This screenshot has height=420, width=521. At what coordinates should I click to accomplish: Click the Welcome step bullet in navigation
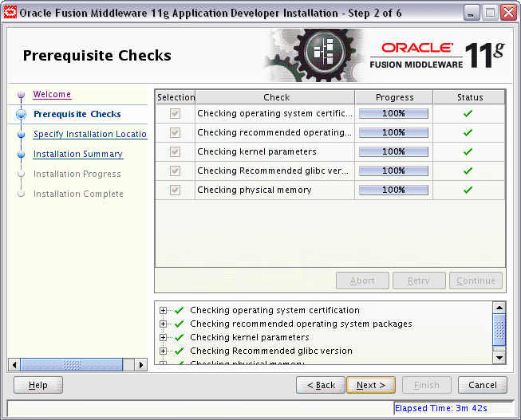click(22, 95)
